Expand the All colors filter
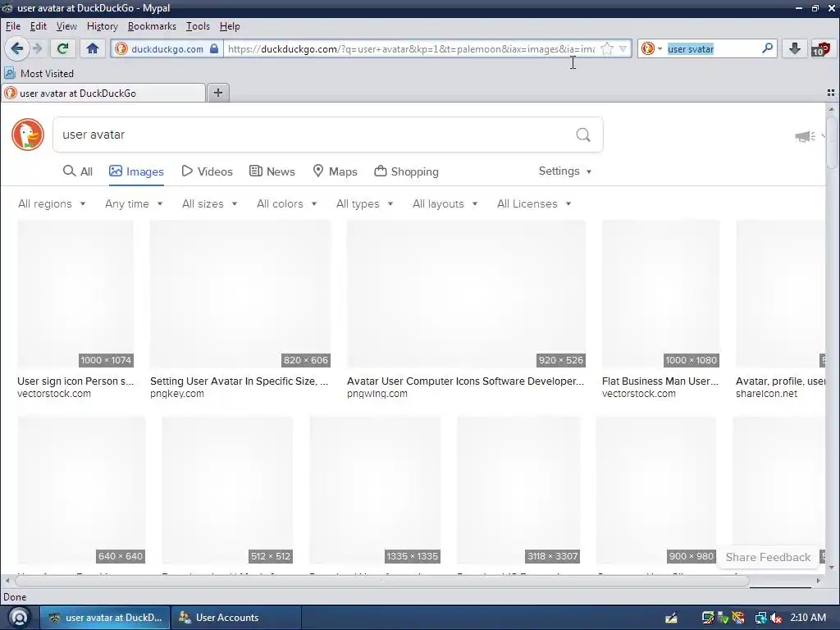 pos(286,203)
